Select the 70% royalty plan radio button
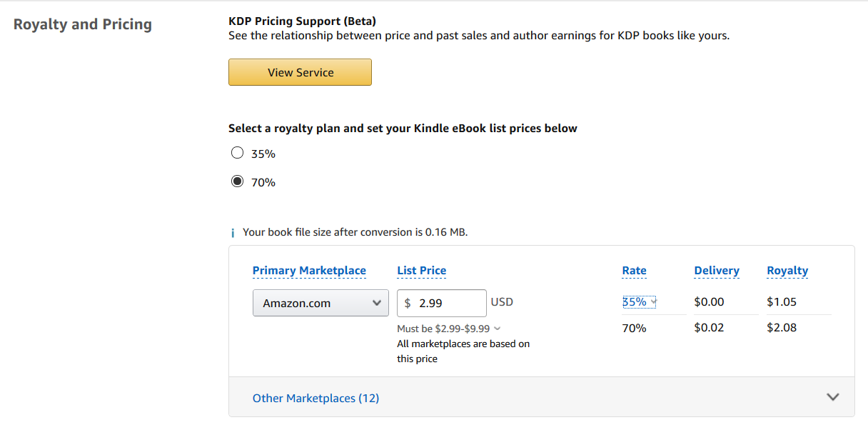The image size is (868, 425). (238, 182)
